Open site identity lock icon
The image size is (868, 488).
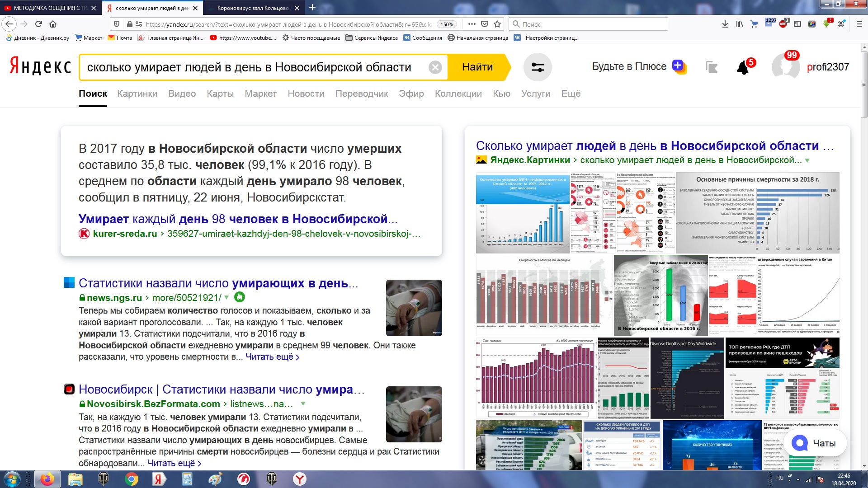pos(130,24)
